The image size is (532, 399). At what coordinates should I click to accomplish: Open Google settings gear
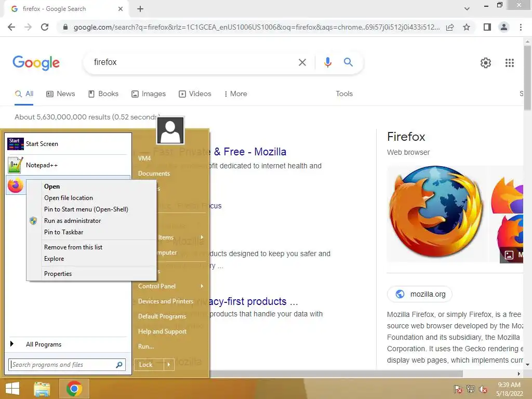(x=486, y=63)
